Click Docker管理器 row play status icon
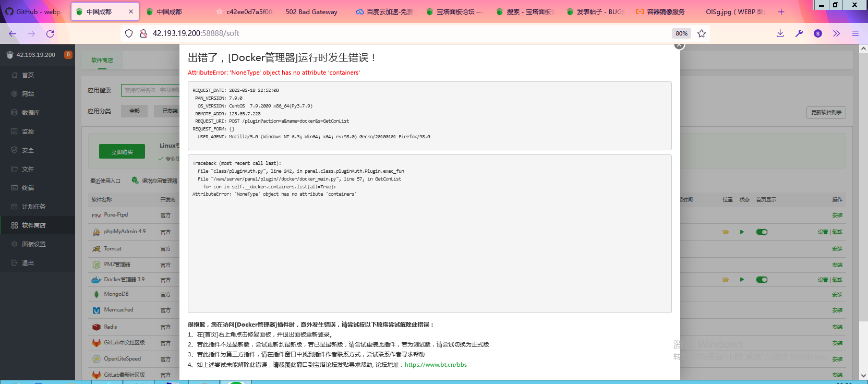Viewport: 868px width, 384px height. tap(742, 280)
